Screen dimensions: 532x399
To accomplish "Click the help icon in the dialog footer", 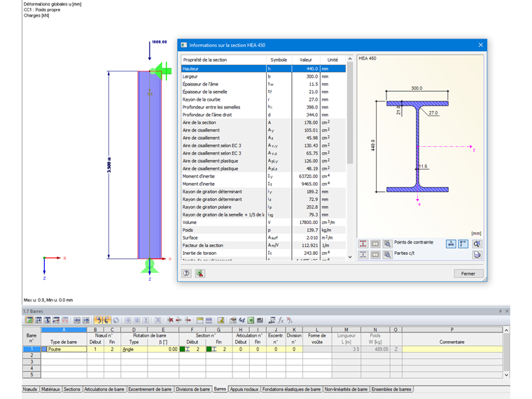I will click(x=188, y=274).
